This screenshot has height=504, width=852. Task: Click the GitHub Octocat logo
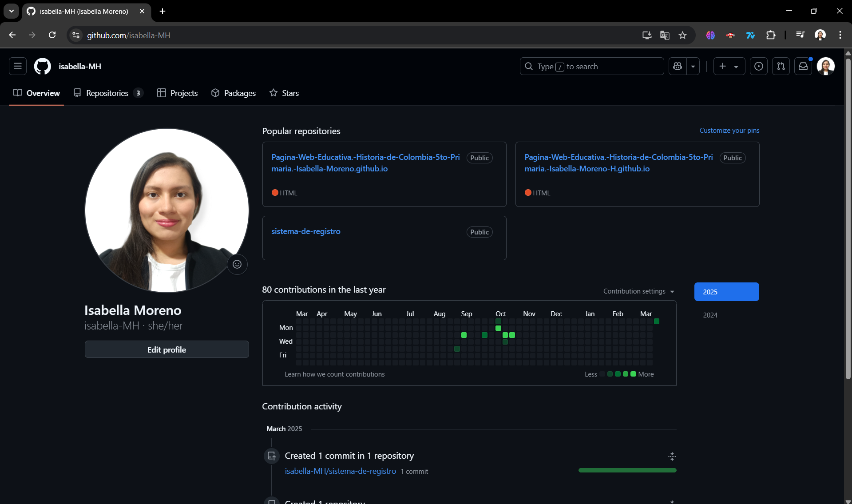click(43, 66)
